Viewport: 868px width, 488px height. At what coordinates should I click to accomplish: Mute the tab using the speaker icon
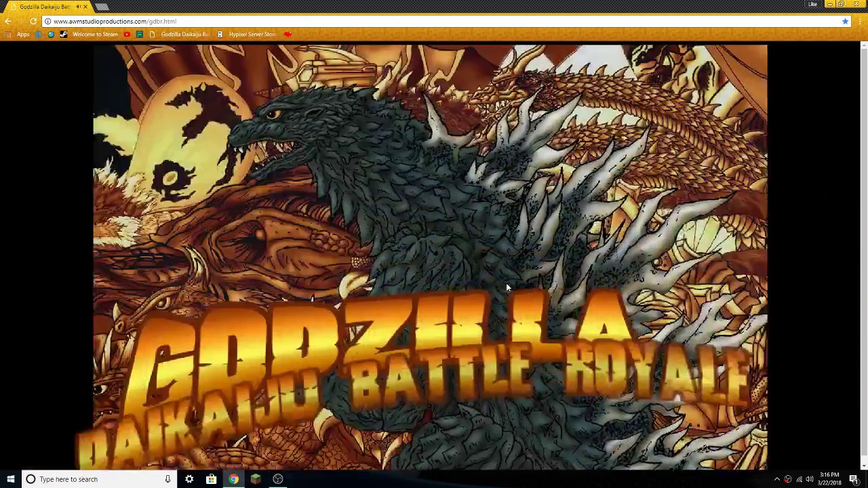(x=78, y=6)
